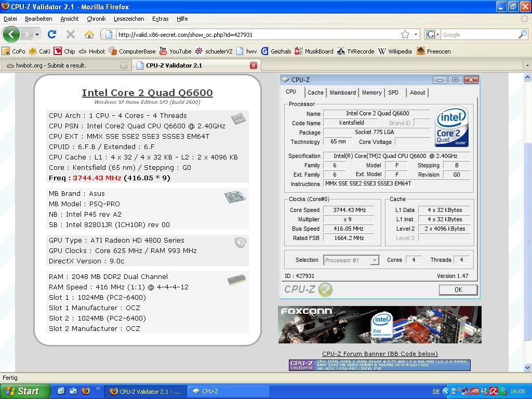Close the CPU-Z Validator tab with red X

pyautogui.click(x=254, y=65)
